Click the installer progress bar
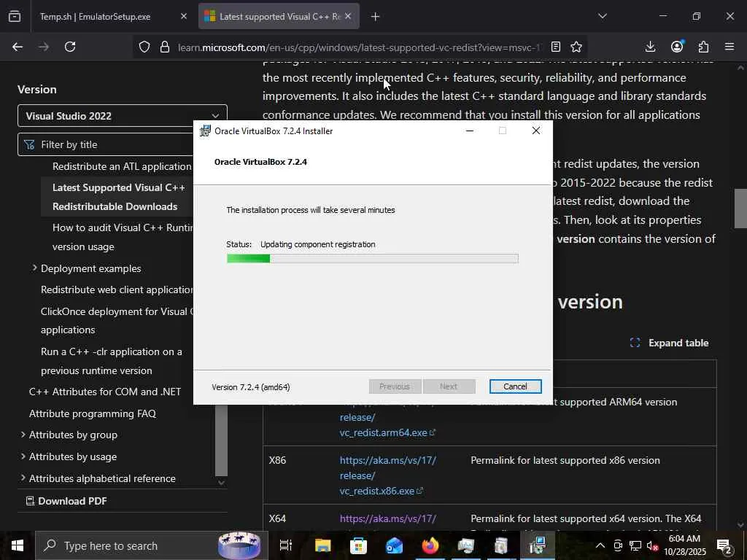Image resolution: width=747 pixels, height=560 pixels. [x=373, y=259]
